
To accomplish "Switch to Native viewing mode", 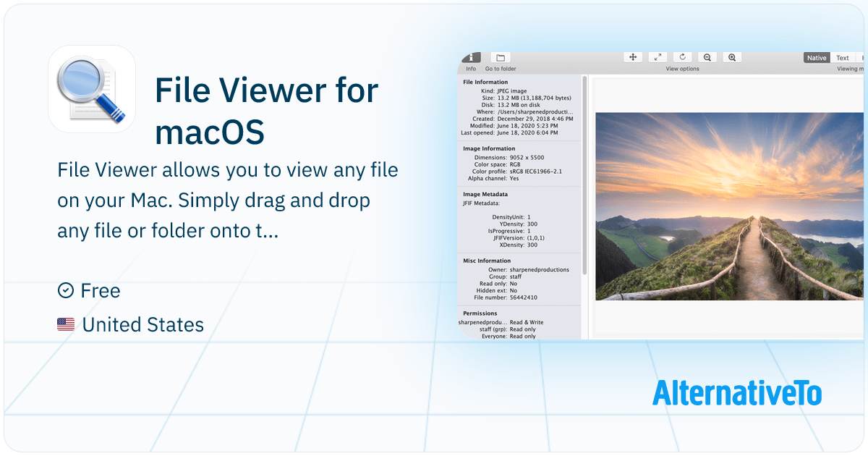I will (x=817, y=58).
